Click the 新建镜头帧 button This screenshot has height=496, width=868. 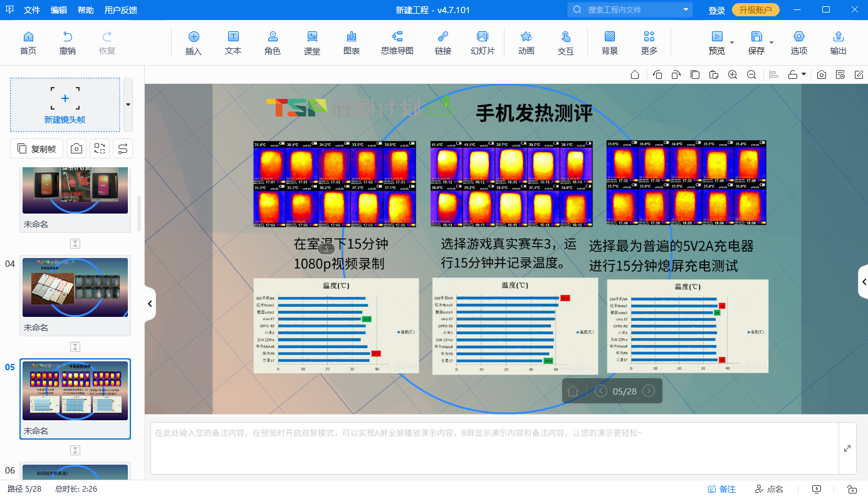click(65, 105)
